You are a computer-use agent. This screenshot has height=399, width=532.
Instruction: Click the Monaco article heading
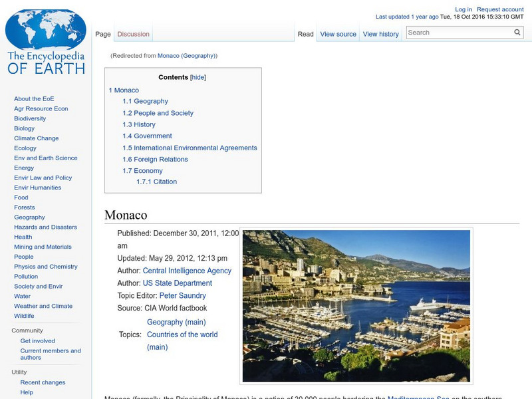pyautogui.click(x=126, y=215)
